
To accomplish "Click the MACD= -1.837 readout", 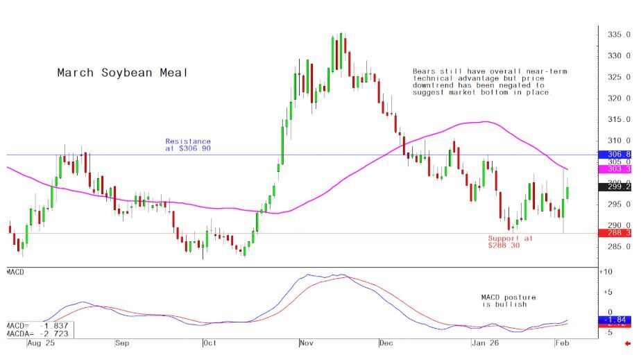I will tap(28, 325).
